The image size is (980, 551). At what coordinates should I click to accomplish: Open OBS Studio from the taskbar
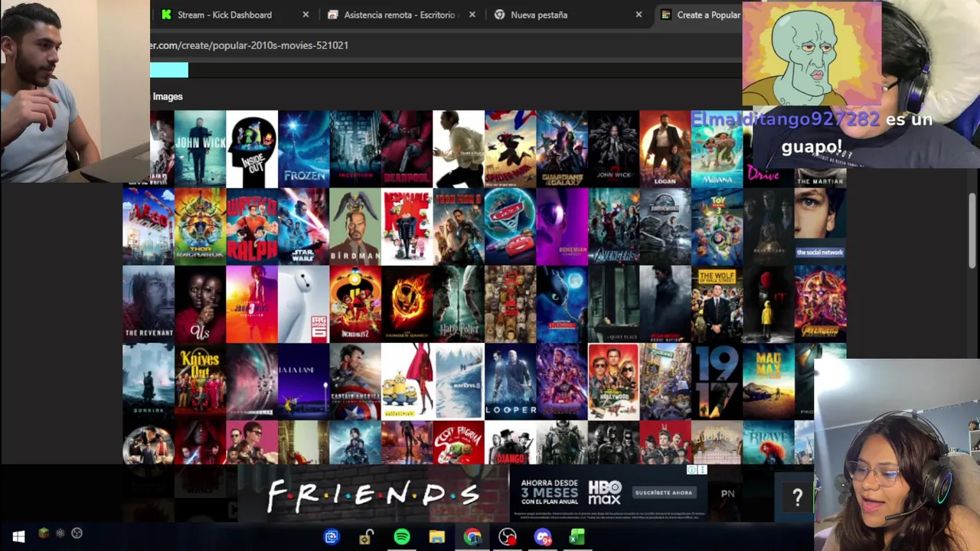pyautogui.click(x=508, y=537)
